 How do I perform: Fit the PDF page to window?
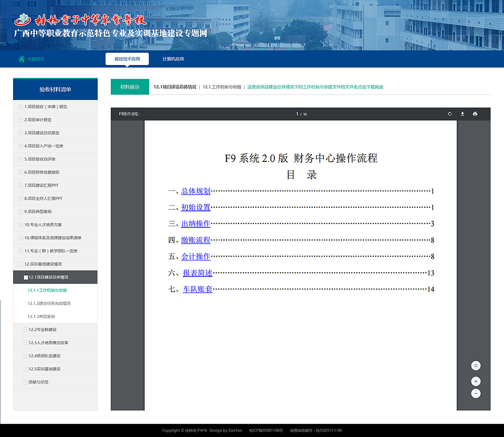click(476, 366)
